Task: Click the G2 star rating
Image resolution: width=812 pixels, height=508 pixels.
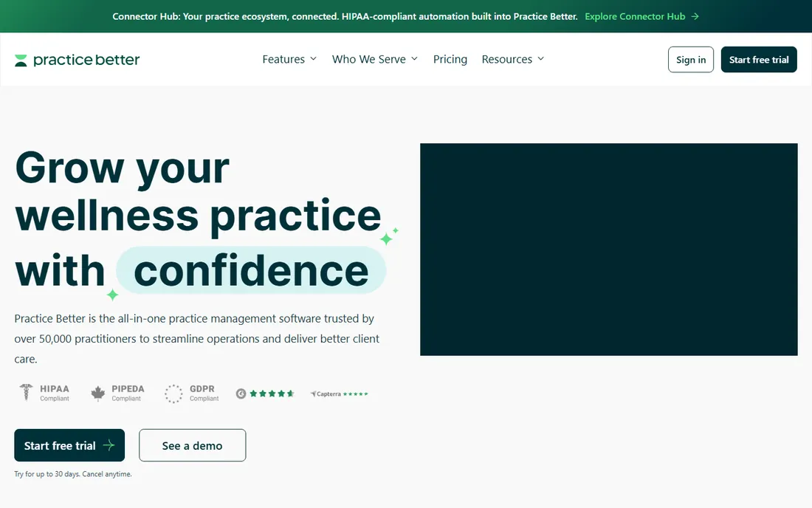Action: click(x=272, y=394)
